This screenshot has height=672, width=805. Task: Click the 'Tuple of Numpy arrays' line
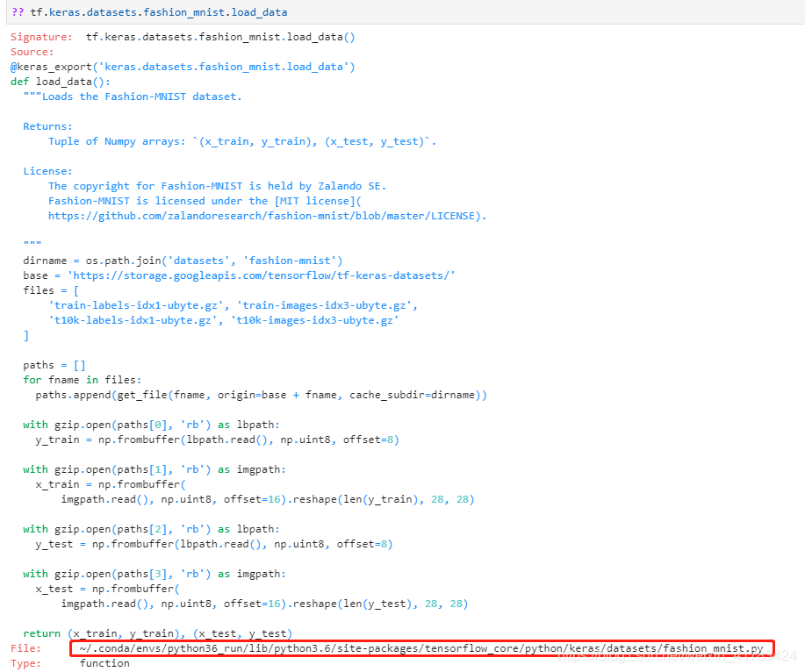point(242,141)
